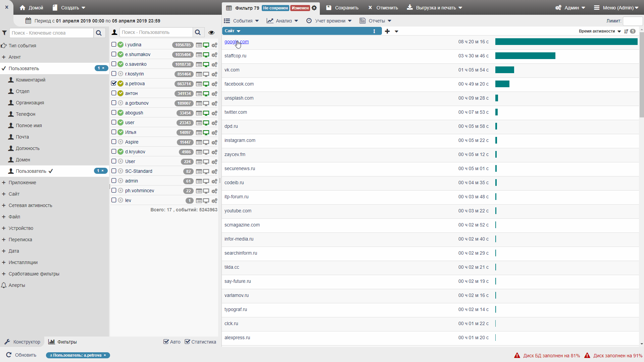
Task: Click settings gears for abogush
Action: click(x=214, y=113)
